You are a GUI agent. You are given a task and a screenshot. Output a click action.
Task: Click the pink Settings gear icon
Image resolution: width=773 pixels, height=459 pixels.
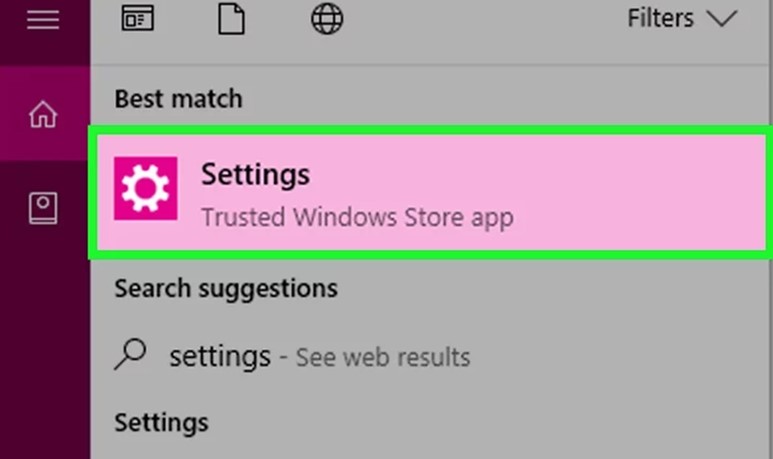pyautogui.click(x=145, y=188)
